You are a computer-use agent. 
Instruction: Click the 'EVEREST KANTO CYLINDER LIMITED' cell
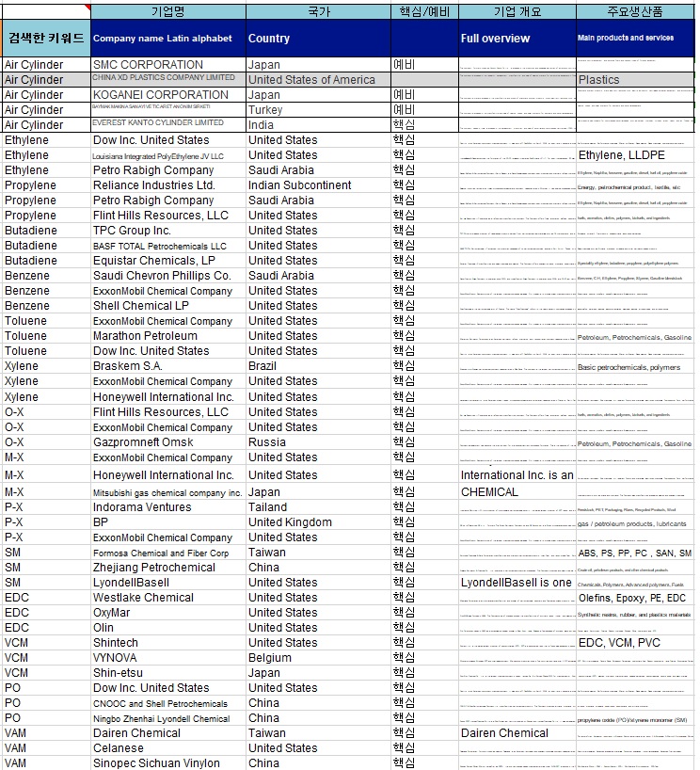pyautogui.click(x=168, y=125)
